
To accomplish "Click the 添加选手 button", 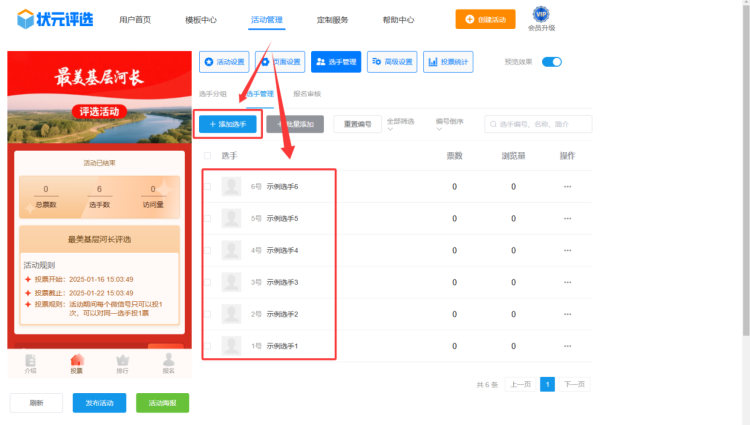I will click(x=227, y=125).
